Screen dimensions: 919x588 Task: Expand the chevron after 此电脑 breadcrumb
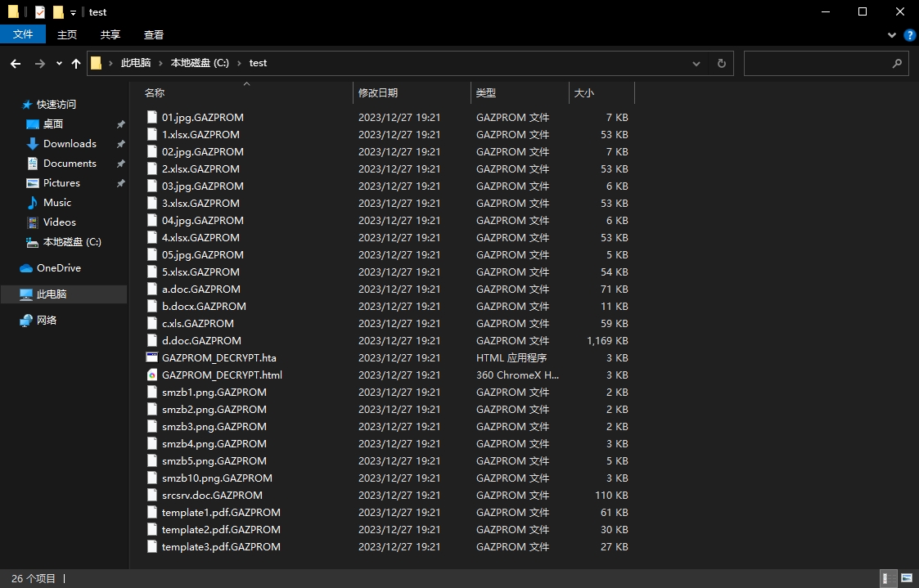(161, 63)
